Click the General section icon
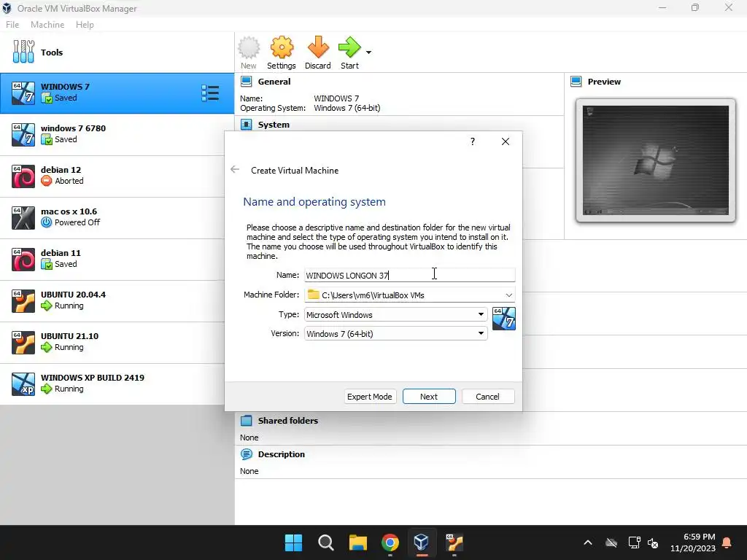Viewport: 747px width, 560px height. [x=247, y=82]
